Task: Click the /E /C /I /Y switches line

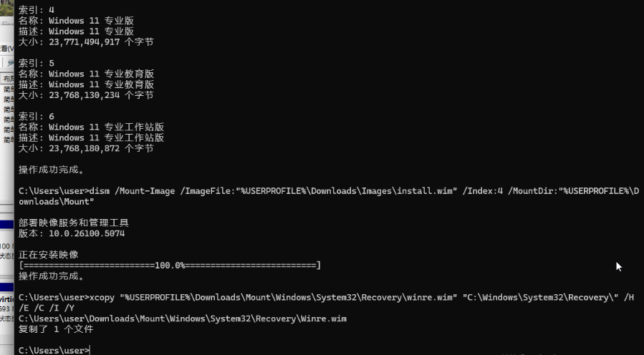Action: (47, 308)
